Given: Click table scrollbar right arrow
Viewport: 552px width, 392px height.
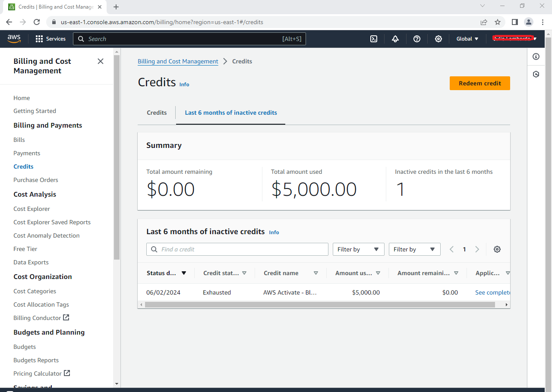Looking at the screenshot, I should 507,304.
